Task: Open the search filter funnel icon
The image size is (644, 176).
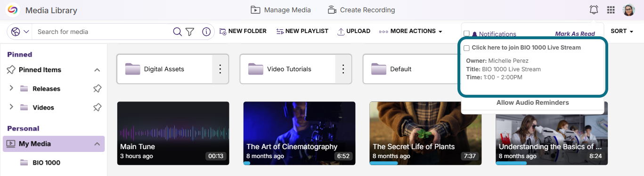Action: coord(190,32)
